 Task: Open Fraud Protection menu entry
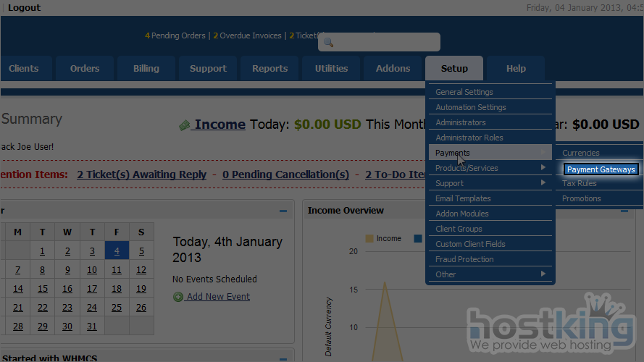464,259
